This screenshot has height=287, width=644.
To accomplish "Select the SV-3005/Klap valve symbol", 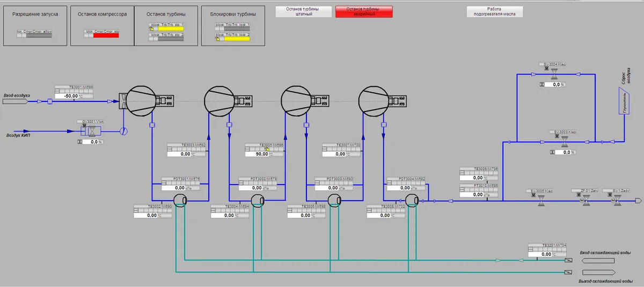I will (x=541, y=201).
